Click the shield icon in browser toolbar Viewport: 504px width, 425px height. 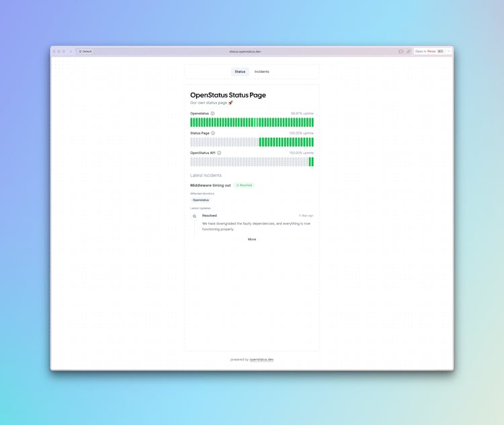(x=401, y=51)
